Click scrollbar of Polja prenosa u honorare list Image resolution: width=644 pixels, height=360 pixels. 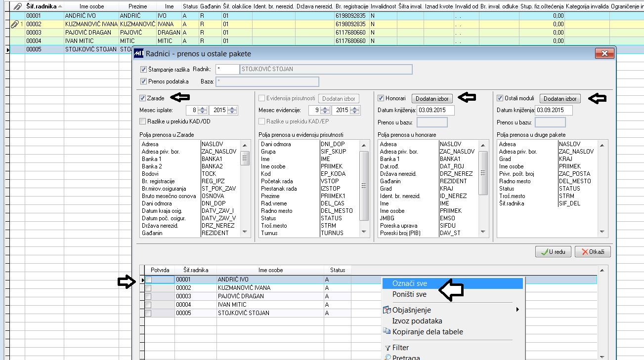pos(484,188)
